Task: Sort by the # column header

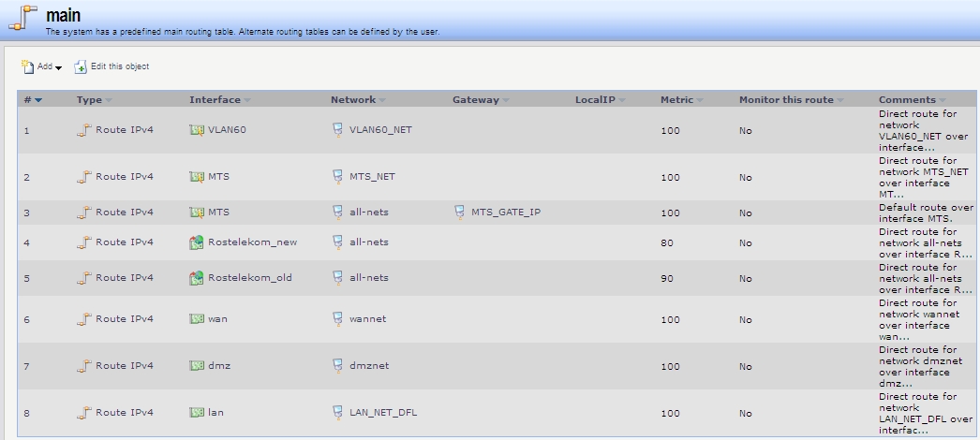Action: click(x=33, y=100)
